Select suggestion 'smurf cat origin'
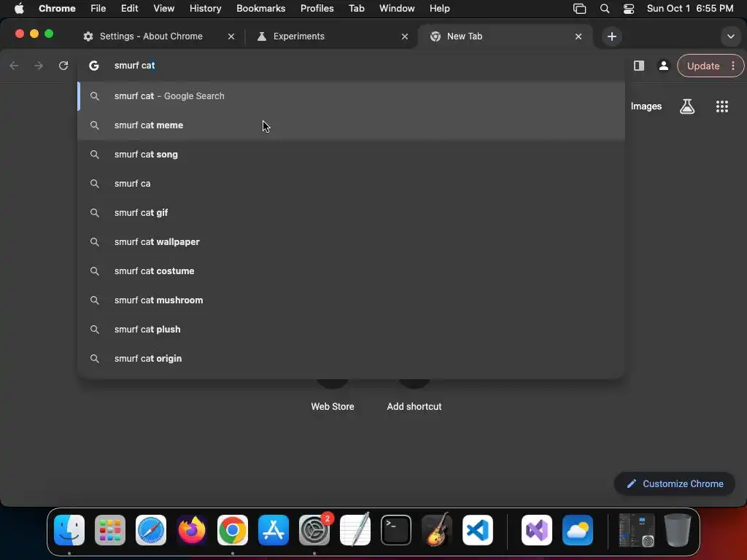Screen dimensions: 747x560 (x=351, y=359)
